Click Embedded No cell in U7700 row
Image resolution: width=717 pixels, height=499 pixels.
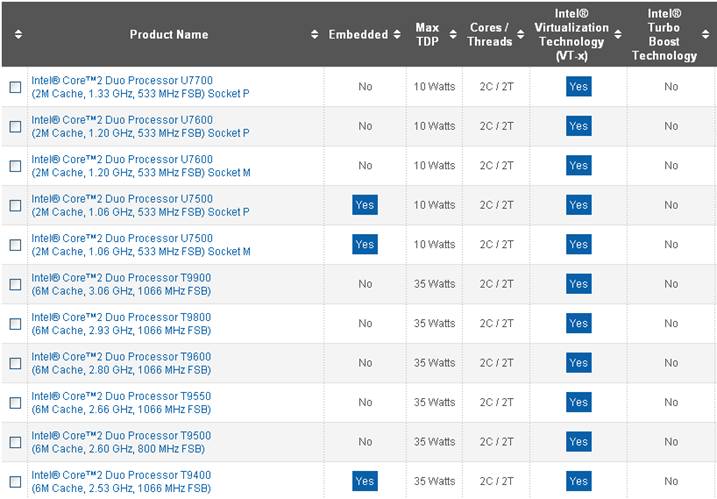[x=365, y=86]
